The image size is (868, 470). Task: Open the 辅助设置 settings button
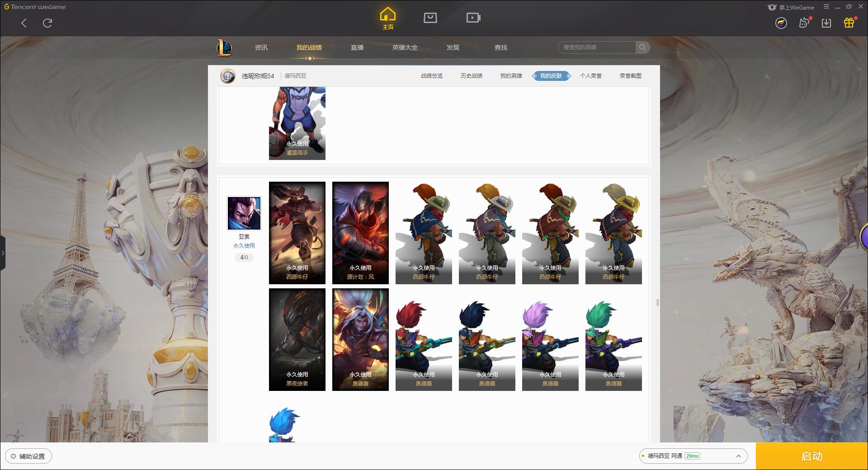point(28,456)
